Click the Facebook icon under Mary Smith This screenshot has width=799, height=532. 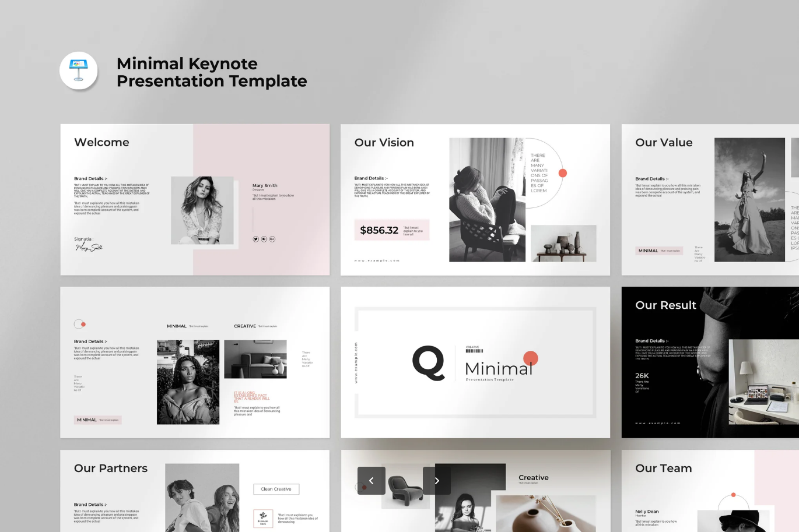pyautogui.click(x=264, y=239)
